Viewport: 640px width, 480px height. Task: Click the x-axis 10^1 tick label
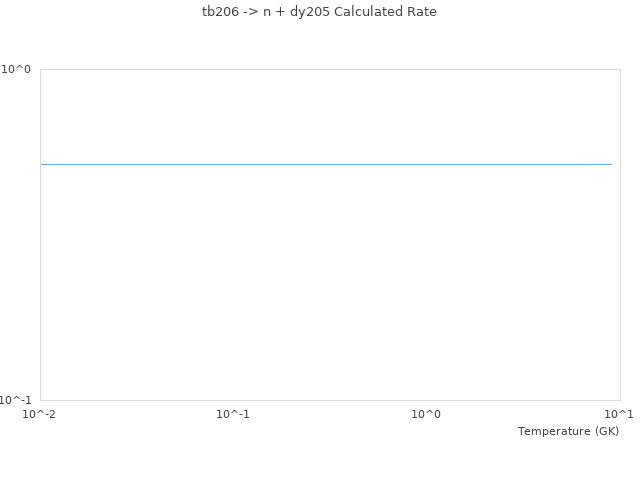(619, 414)
